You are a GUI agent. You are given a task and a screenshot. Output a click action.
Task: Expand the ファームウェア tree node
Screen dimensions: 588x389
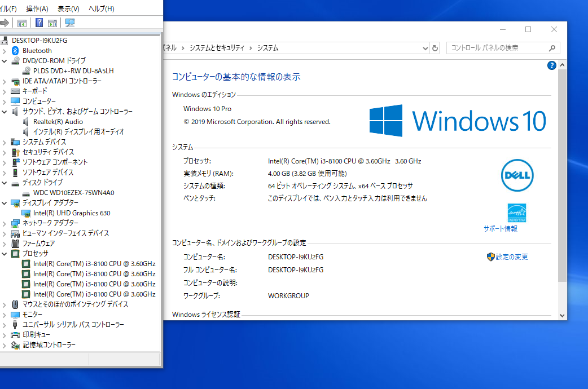coord(5,244)
